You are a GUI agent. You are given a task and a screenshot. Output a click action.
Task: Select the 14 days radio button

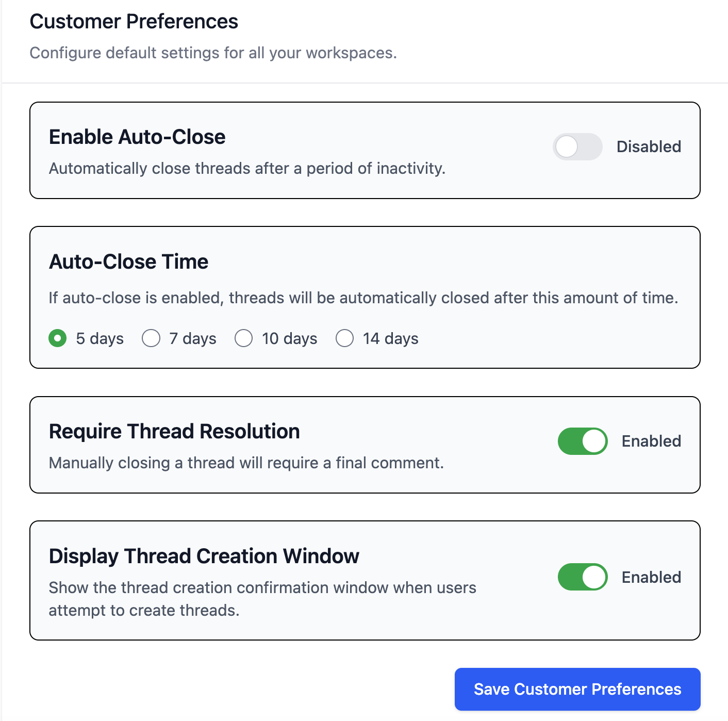point(344,338)
